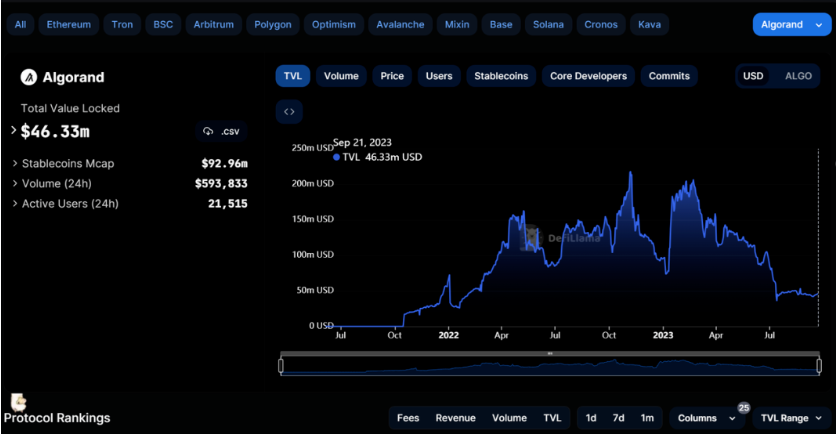Viewport: 836px width, 434px height.
Task: Filter by Ethereum chain
Action: tap(69, 25)
